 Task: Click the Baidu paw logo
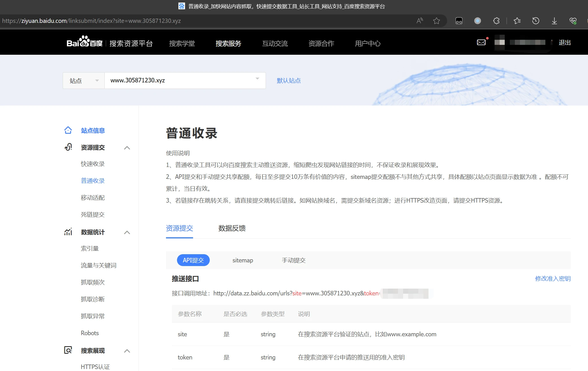pos(85,41)
